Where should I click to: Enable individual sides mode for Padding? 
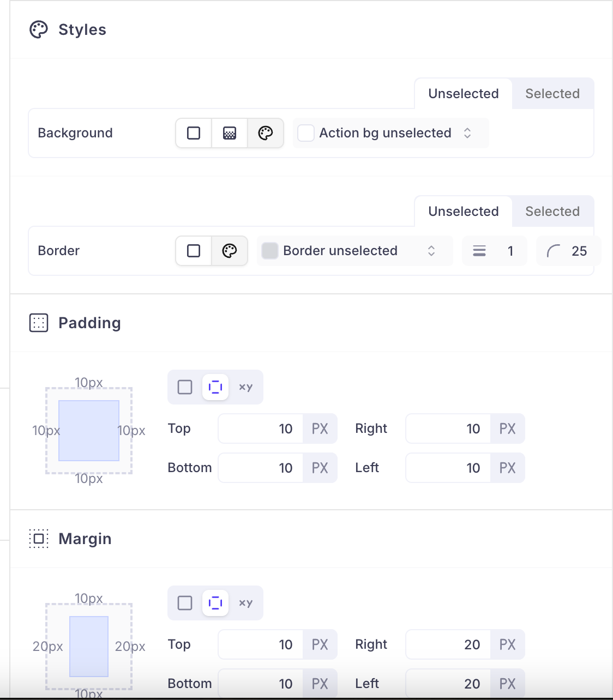coord(215,387)
